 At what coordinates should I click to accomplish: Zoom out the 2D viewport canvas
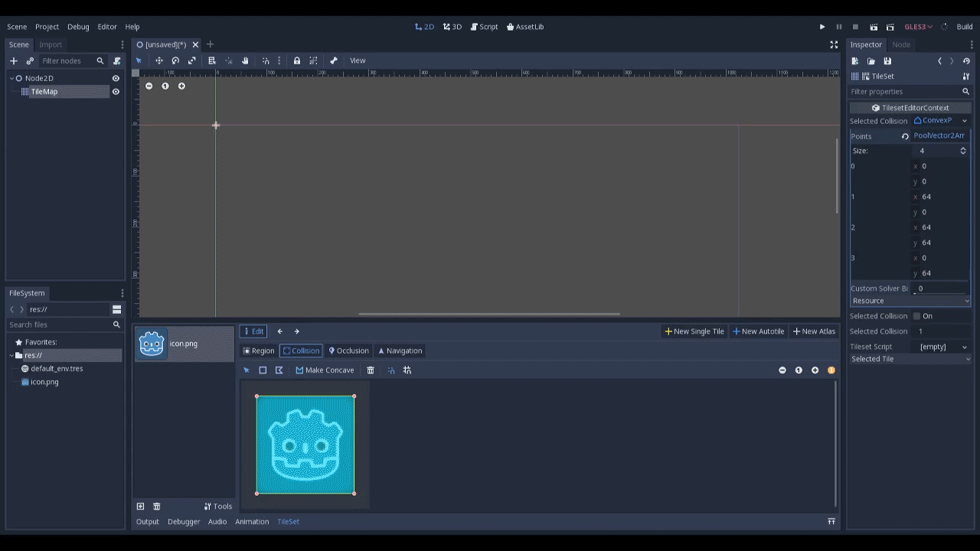[x=149, y=86]
